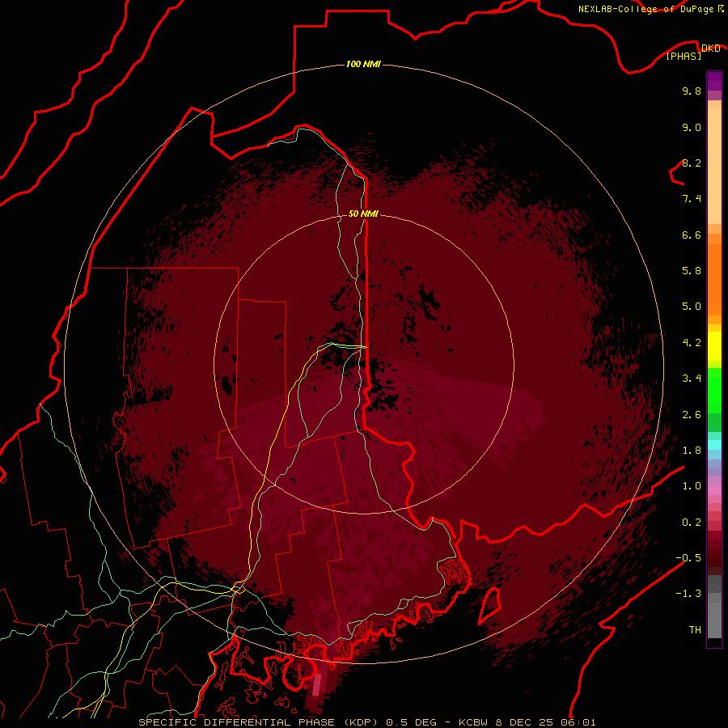Click the cyan segment of the color bar
The image size is (728, 728).
[x=714, y=445]
